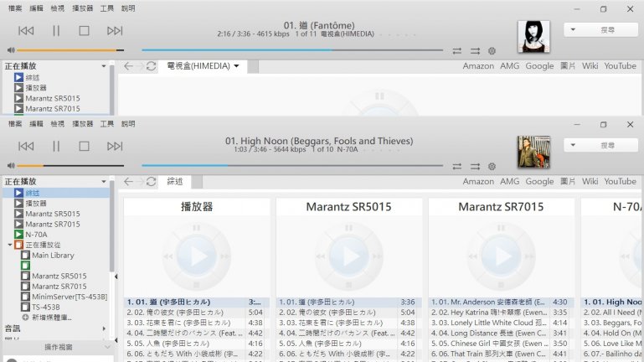
Task: Open search options dropdown in top window
Action: [x=573, y=29]
